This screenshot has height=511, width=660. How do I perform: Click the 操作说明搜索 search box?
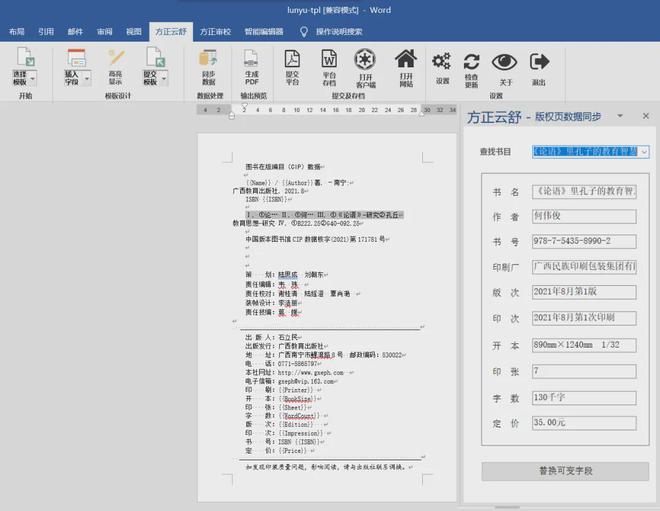[x=339, y=32]
